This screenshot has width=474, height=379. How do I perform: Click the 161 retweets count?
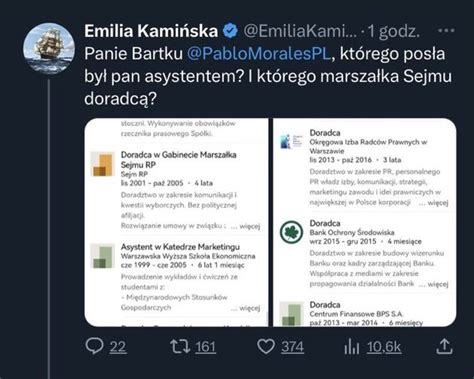coord(205,347)
